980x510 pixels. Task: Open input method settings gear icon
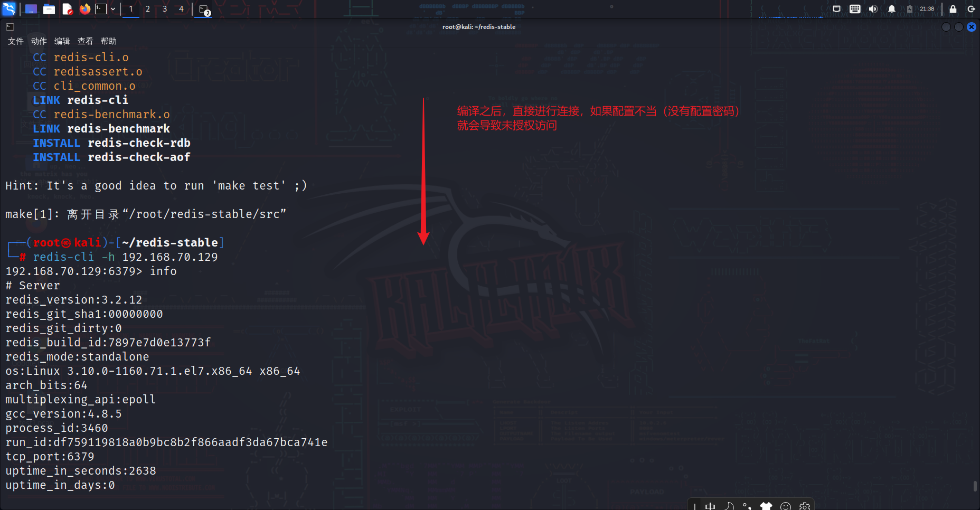tap(805, 505)
